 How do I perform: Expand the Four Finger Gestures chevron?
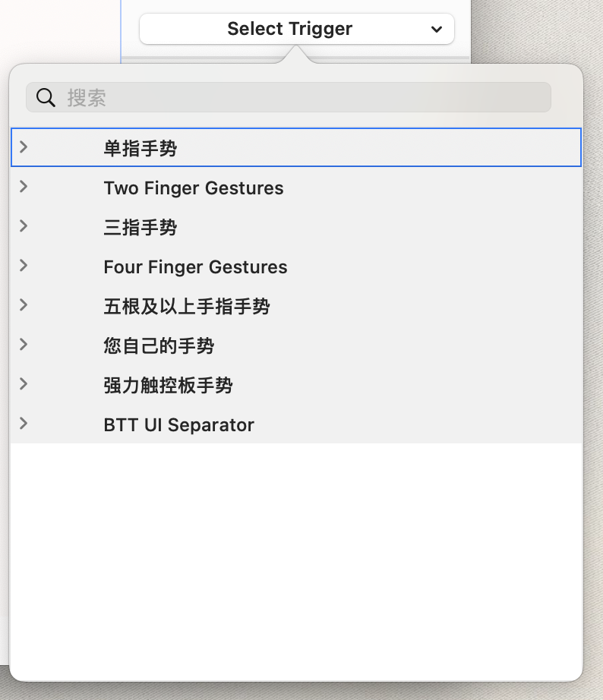(24, 266)
